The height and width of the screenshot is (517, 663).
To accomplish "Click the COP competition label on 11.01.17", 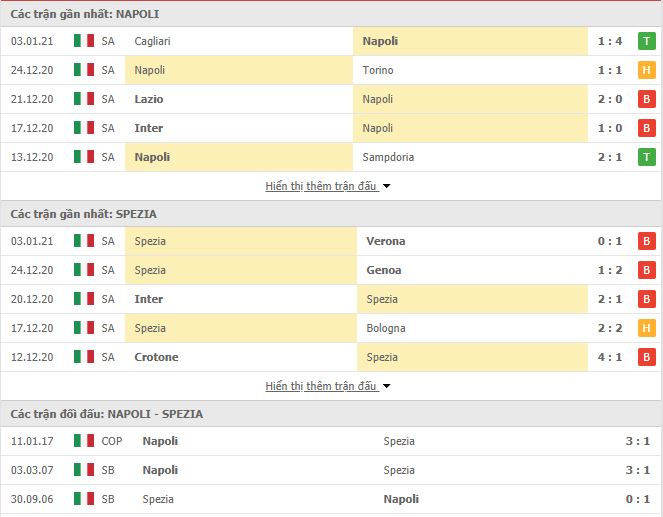I will pyautogui.click(x=112, y=441).
